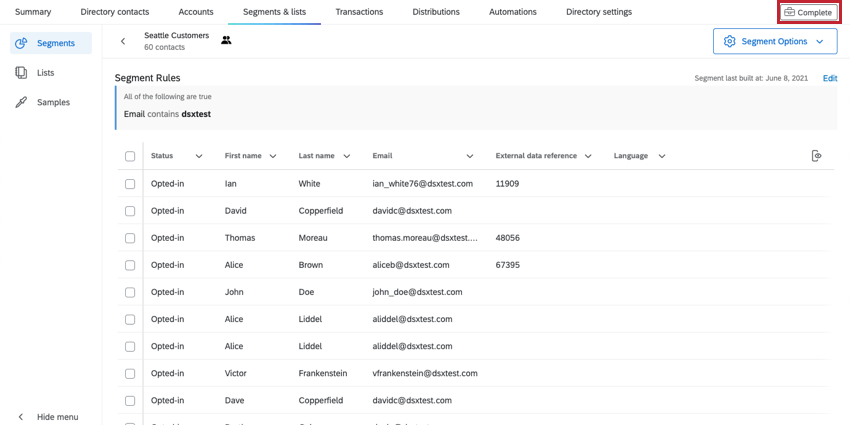Expand the Language column dropdown
850x425 pixels.
click(x=662, y=156)
